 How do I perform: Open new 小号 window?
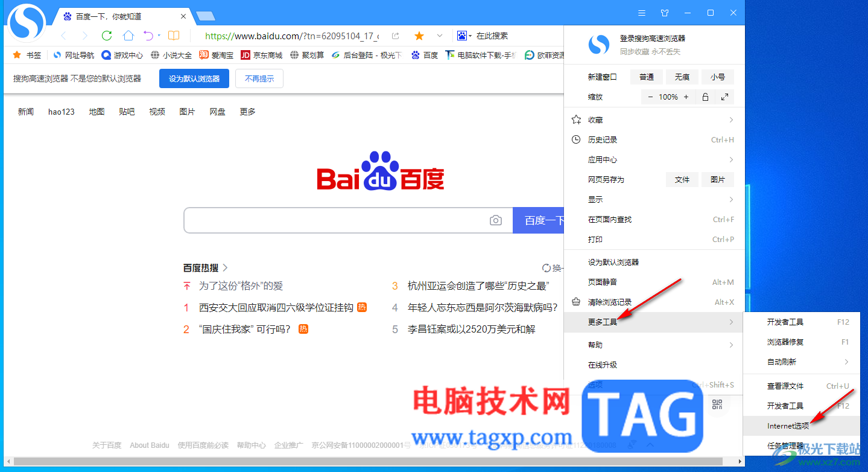click(x=718, y=77)
